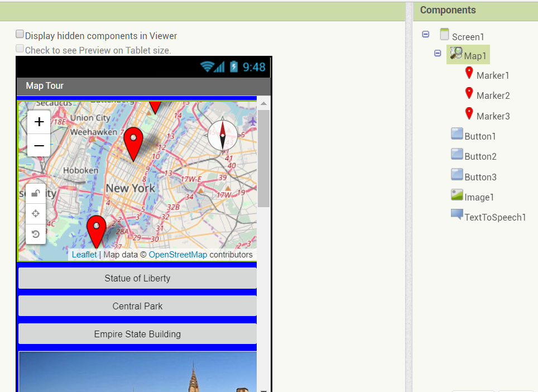Click the partially hidden marker at map top

pyautogui.click(x=155, y=107)
